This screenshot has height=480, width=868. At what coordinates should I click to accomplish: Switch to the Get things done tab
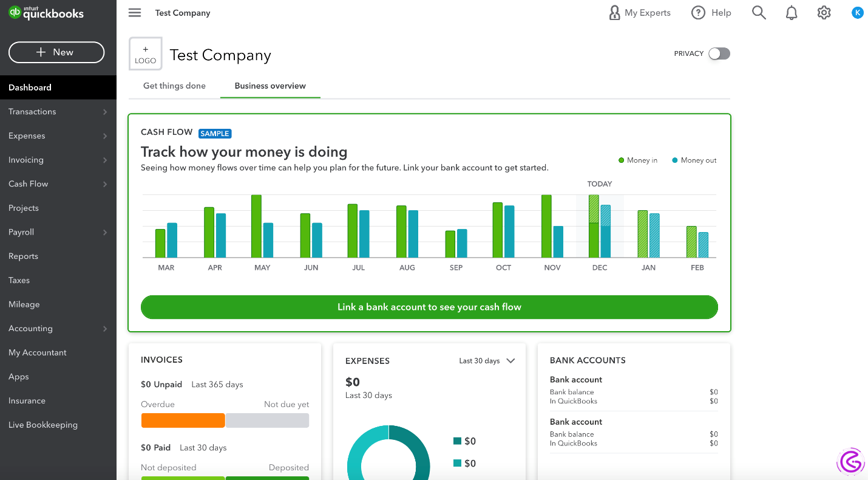click(174, 86)
